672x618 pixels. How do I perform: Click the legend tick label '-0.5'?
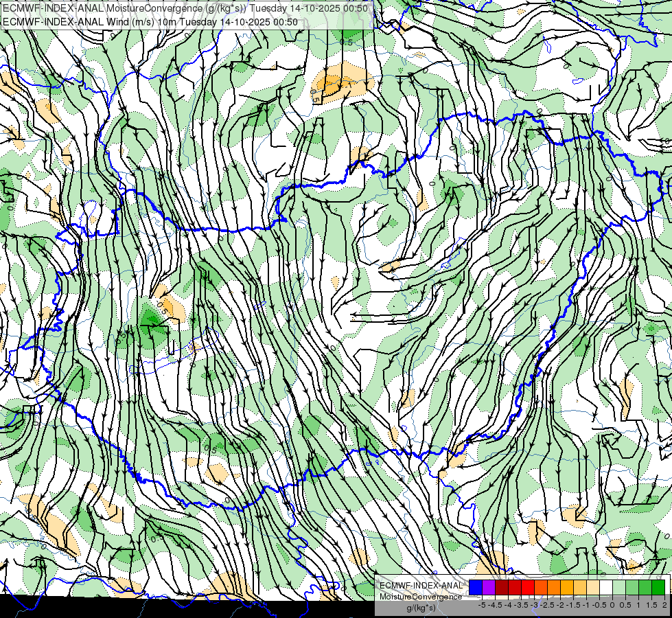click(x=599, y=605)
